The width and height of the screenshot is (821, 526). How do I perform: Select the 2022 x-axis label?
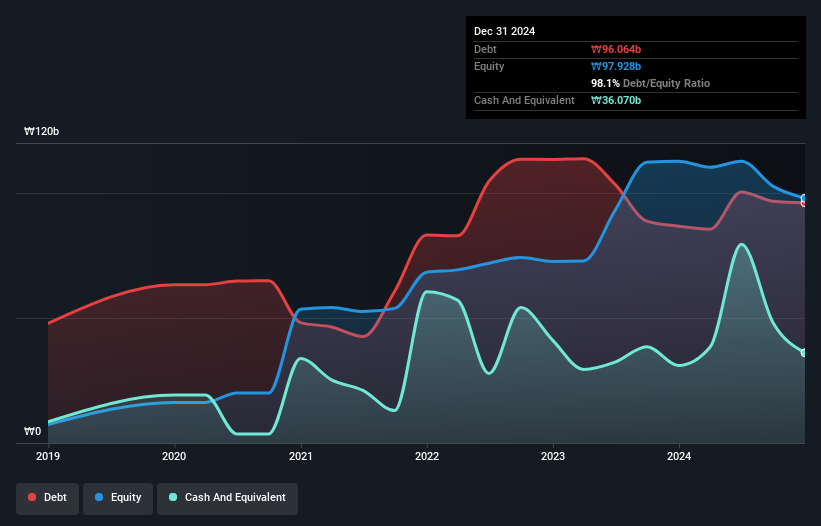tap(427, 456)
